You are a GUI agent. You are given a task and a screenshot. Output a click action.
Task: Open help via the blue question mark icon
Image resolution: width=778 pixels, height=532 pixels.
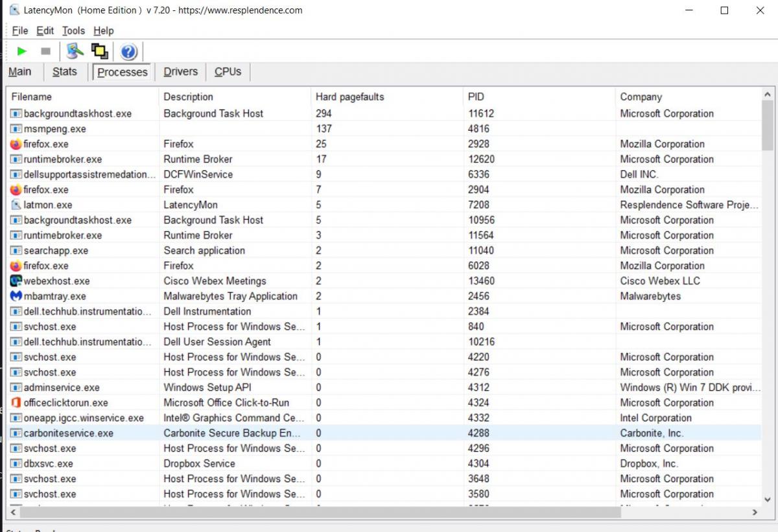[x=128, y=51]
